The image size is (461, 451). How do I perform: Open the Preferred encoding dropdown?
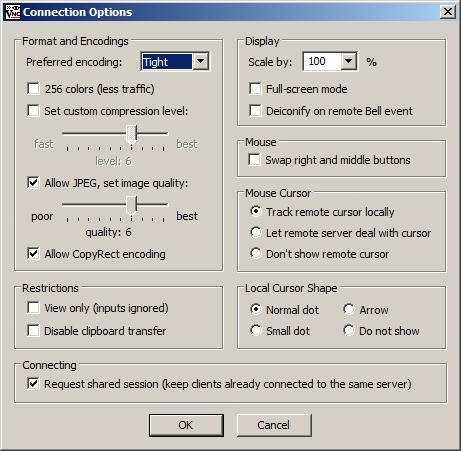tap(201, 61)
